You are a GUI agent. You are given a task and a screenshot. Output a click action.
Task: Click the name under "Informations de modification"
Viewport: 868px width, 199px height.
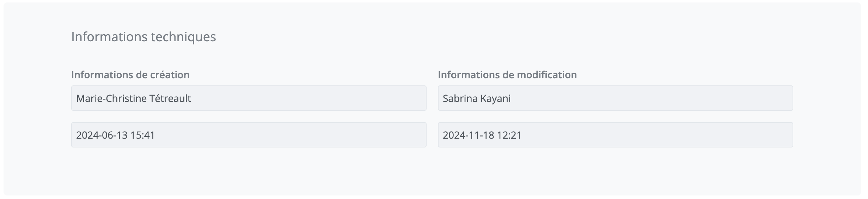coord(477,98)
